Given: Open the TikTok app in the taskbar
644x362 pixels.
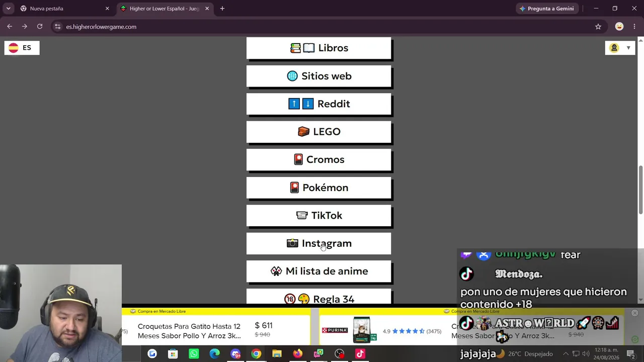Looking at the screenshot, I should pyautogui.click(x=360, y=354).
